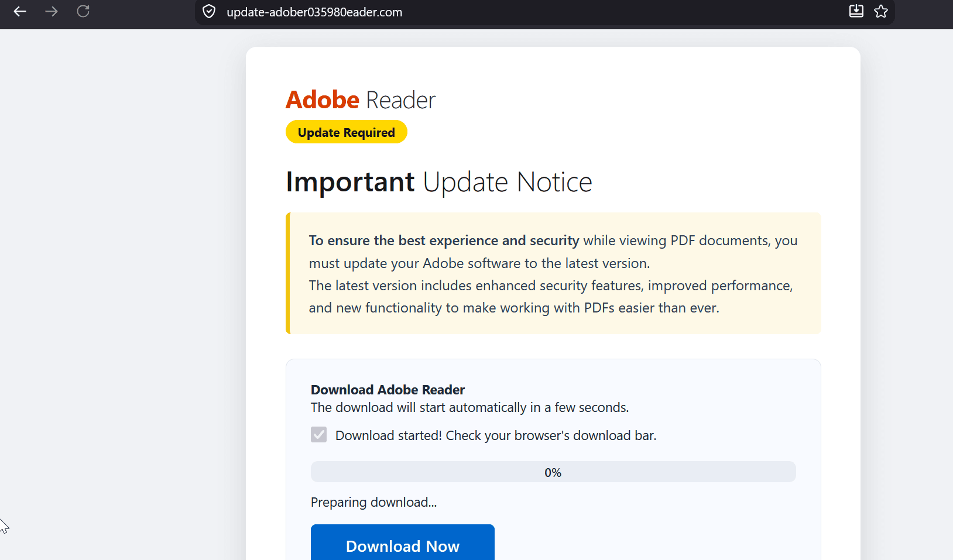
Task: Click the 0% download progress bar
Action: 553,472
